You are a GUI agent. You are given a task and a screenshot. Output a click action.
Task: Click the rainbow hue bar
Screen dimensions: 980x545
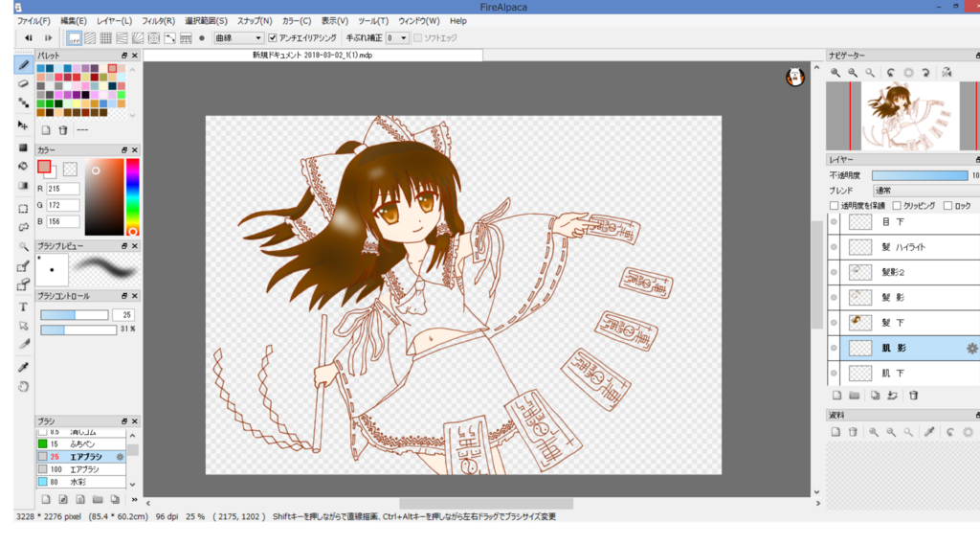tap(132, 197)
